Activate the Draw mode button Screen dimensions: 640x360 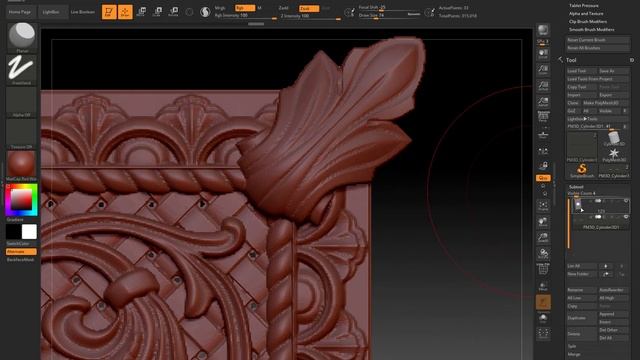(125, 12)
